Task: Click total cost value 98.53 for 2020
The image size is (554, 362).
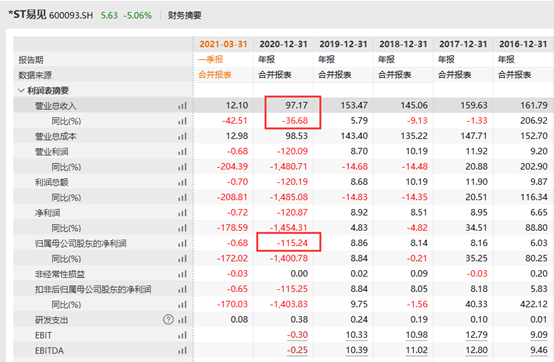Action: pyautogui.click(x=296, y=136)
